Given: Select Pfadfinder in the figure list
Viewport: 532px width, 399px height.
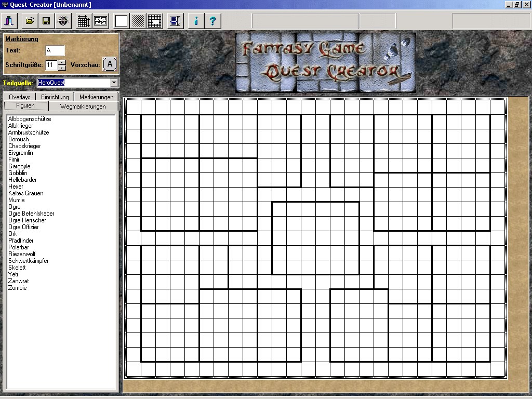Looking at the screenshot, I should click(x=21, y=241).
